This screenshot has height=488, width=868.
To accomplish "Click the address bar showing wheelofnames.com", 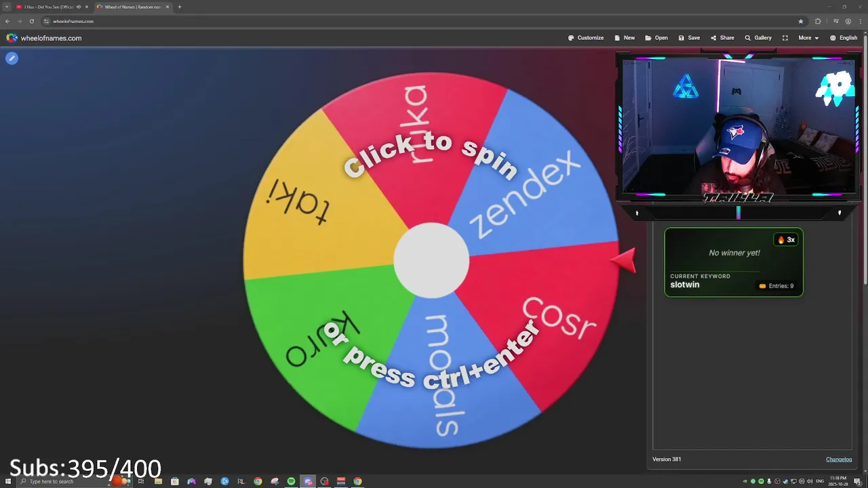I will point(424,21).
